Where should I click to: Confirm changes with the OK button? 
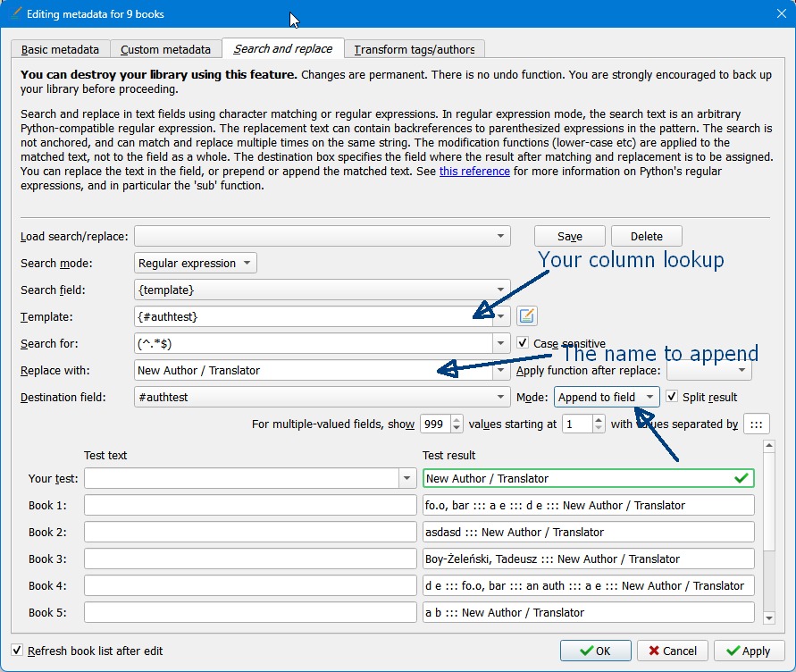pos(594,651)
